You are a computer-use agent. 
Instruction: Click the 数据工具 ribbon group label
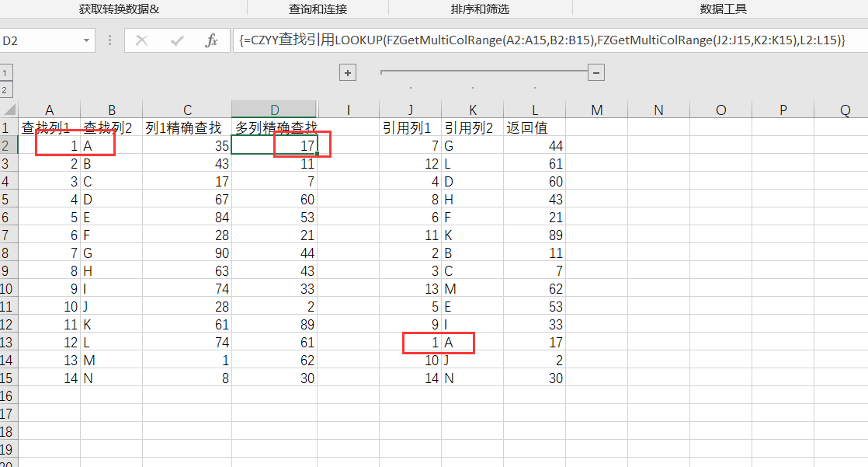(x=724, y=9)
